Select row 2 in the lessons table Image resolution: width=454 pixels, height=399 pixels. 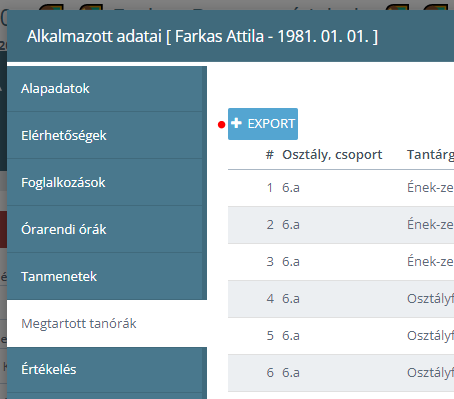click(341, 225)
